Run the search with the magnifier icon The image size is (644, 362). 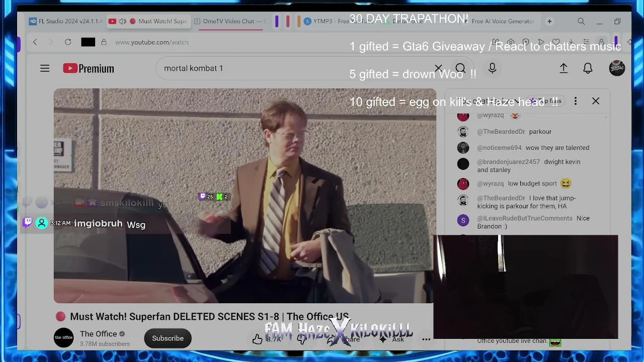click(460, 68)
